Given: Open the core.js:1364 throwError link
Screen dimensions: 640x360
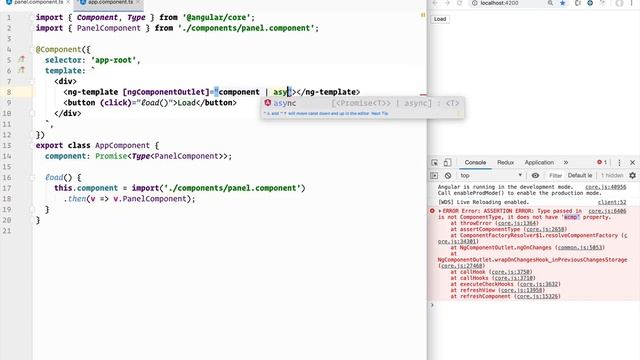Looking at the screenshot, I should [x=516, y=223].
